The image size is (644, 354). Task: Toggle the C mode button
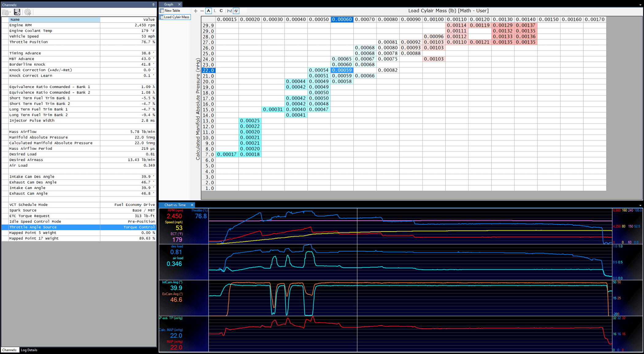221,11
